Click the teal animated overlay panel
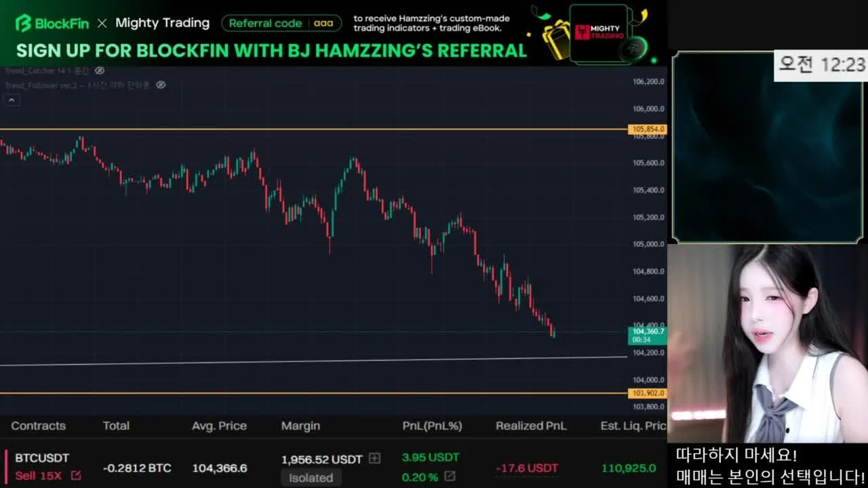The width and height of the screenshot is (868, 488). 767,147
